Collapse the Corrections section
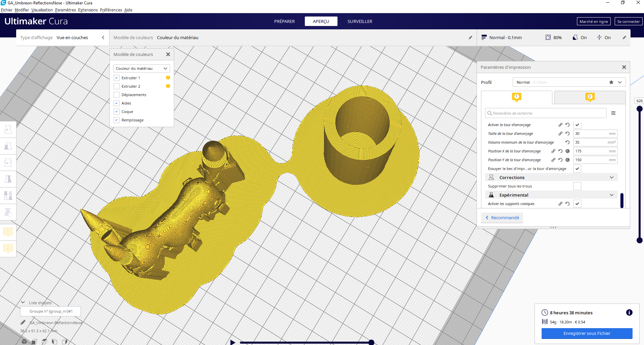 pyautogui.click(x=551, y=177)
